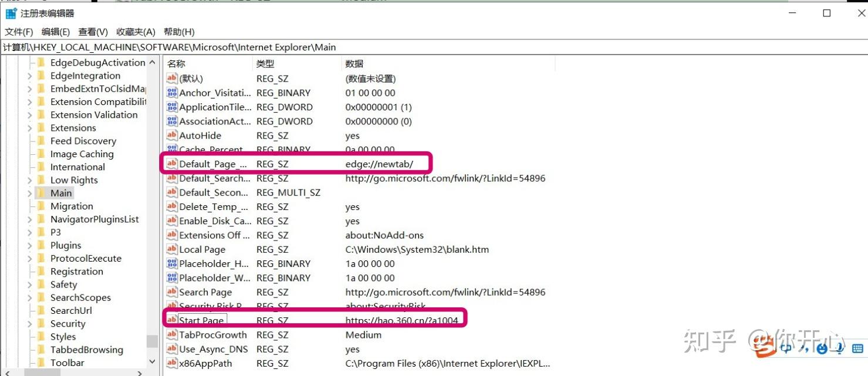
Task: Open the 查看(V) menu
Action: point(93,32)
